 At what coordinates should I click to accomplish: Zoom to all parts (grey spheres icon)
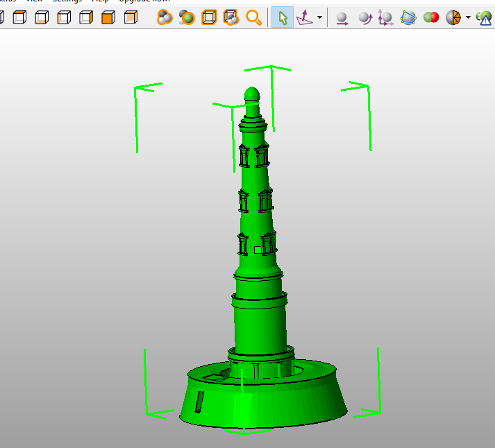[x=165, y=17]
